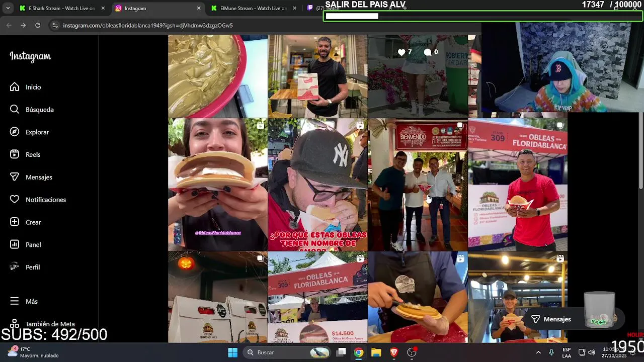The width and height of the screenshot is (644, 362).
Task: Open the OBS icon in taskbar
Action: tap(412, 352)
